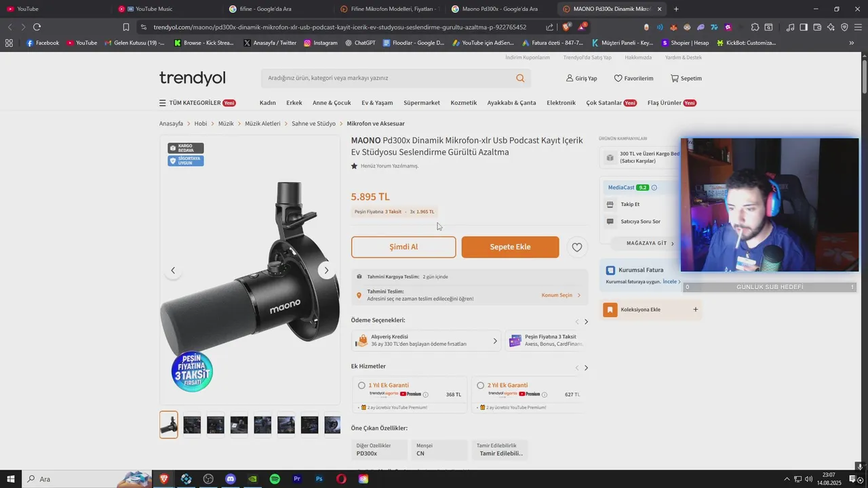Open the music note playlist icon

[x=790, y=27]
